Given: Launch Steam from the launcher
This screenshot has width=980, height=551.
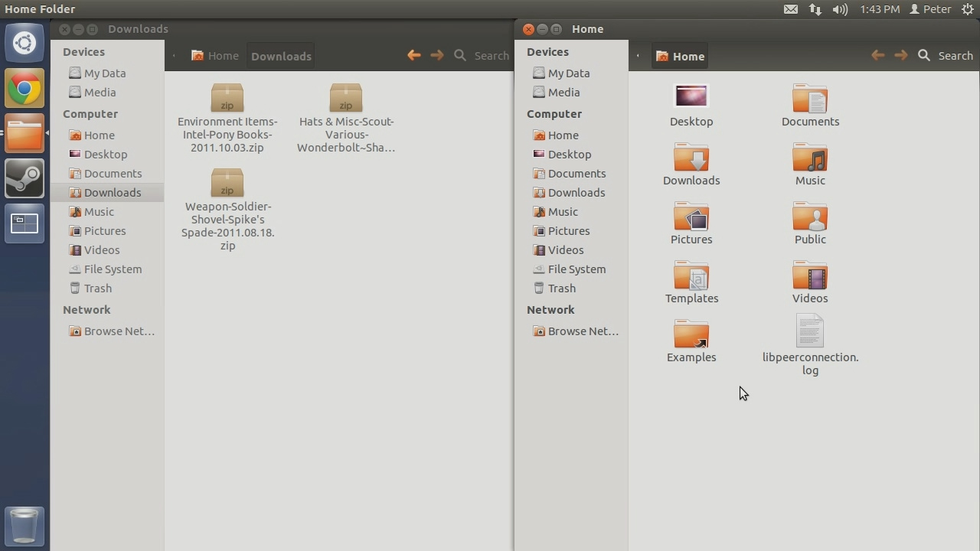Looking at the screenshot, I should [24, 179].
